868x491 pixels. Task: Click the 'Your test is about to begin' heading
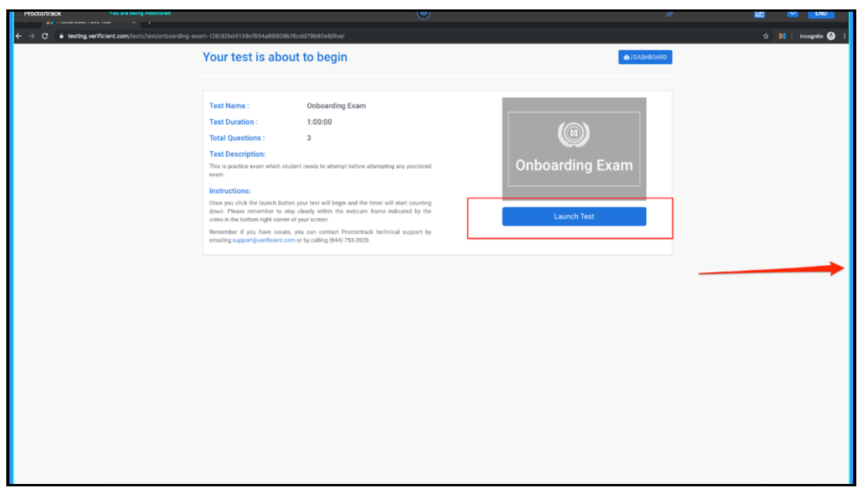coord(274,57)
